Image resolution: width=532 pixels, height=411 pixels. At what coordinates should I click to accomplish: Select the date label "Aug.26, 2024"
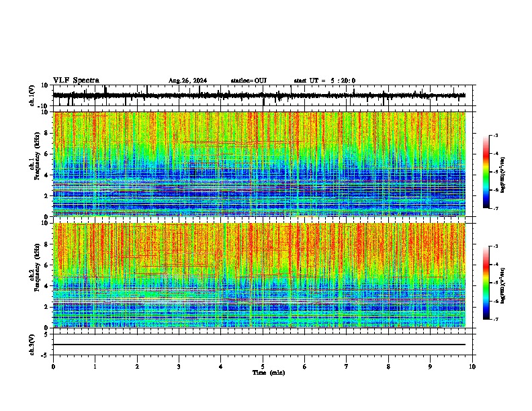click(x=187, y=81)
